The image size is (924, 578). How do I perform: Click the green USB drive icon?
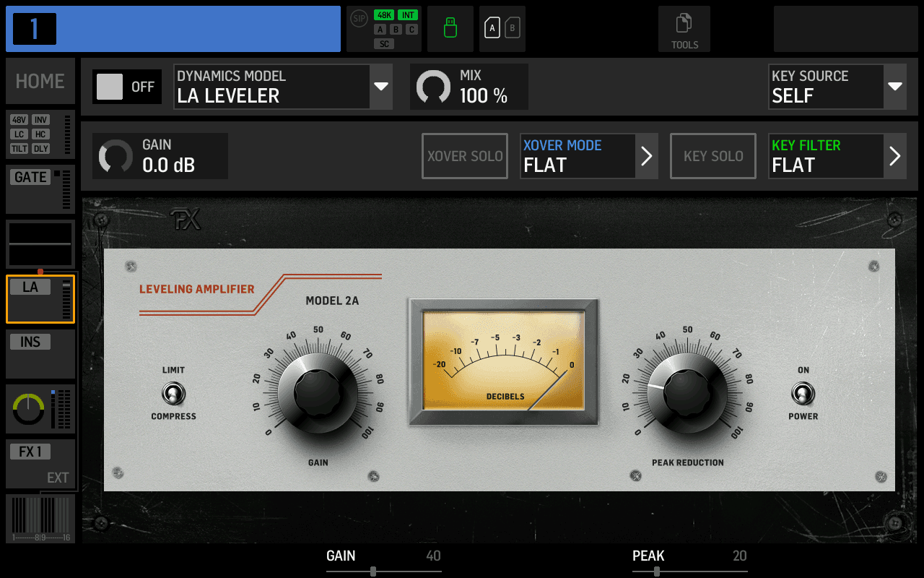click(x=450, y=29)
